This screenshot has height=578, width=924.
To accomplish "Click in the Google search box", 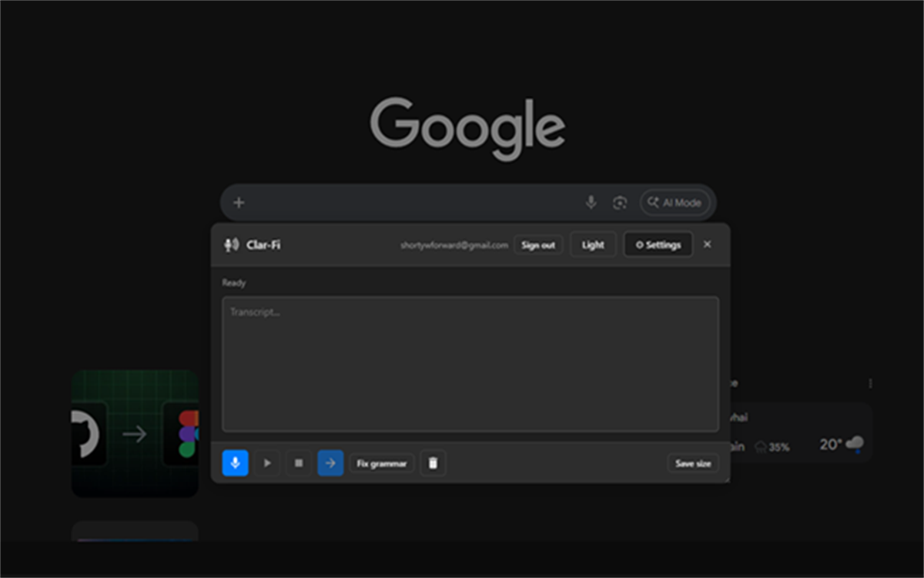I will pos(468,203).
